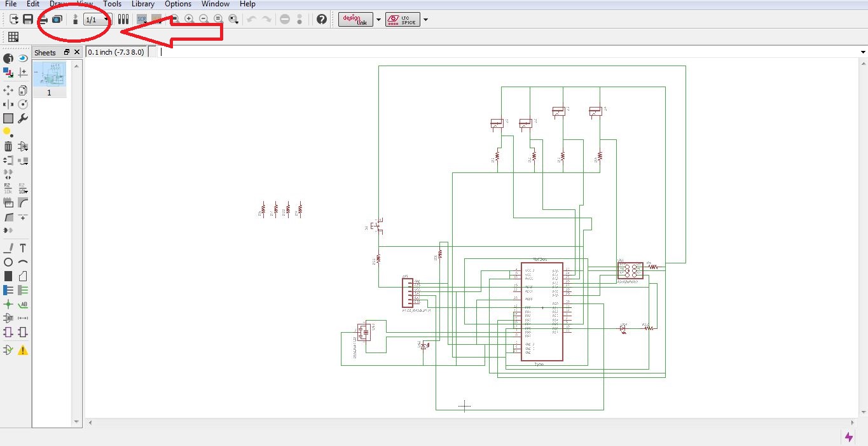Click the Print icon
The width and height of the screenshot is (868, 446).
pyautogui.click(x=43, y=20)
